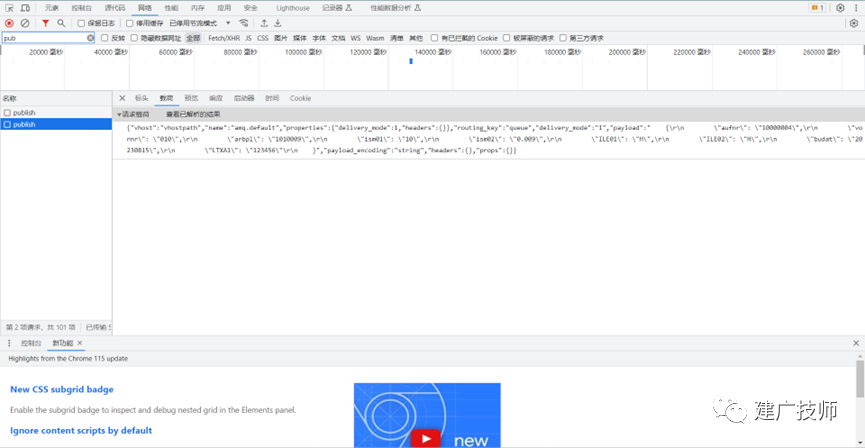This screenshot has width=865, height=448.
Task: Check the 停用缓存 checkbox
Action: coord(130,23)
